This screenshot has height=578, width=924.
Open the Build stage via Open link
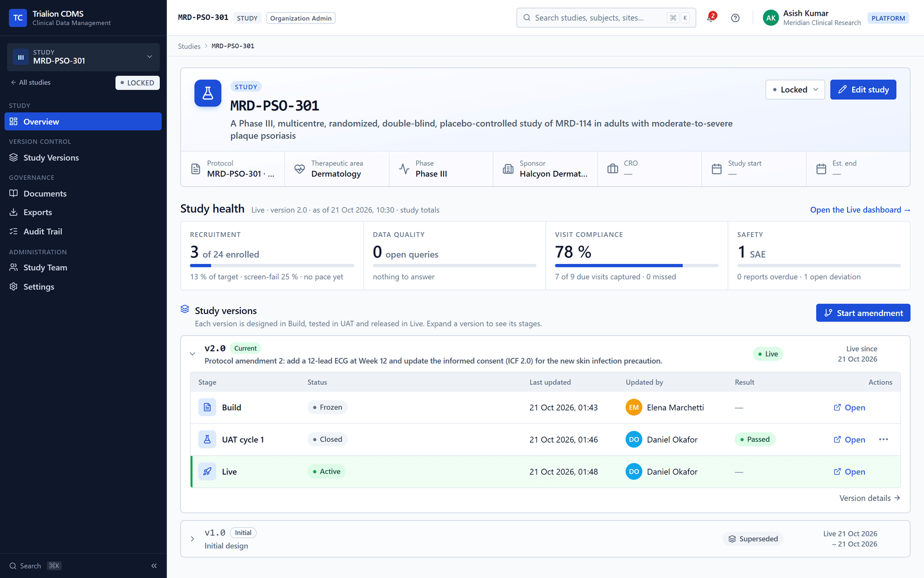pos(849,407)
